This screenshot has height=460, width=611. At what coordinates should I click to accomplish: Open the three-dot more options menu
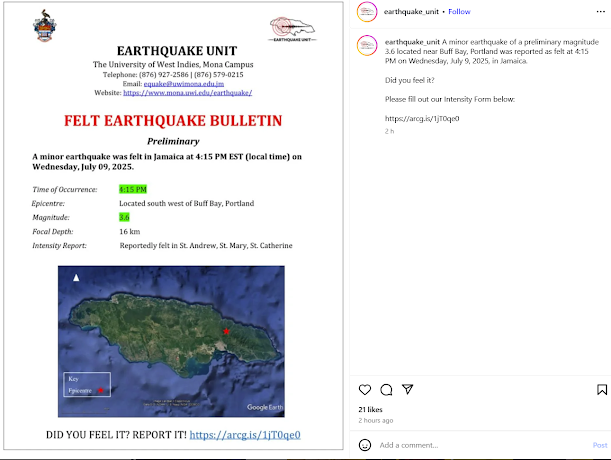(600, 12)
